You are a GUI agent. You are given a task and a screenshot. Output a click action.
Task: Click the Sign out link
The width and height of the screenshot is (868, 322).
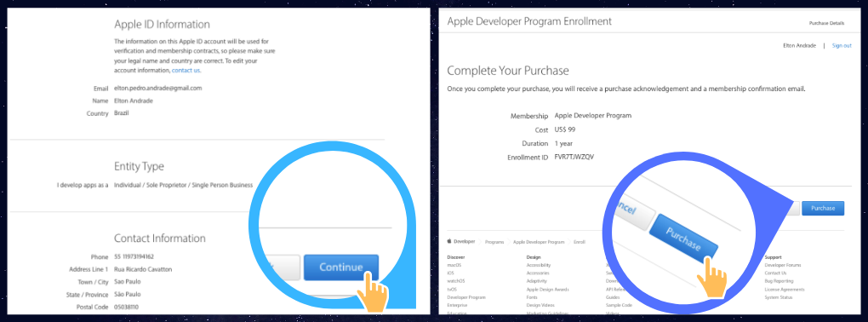pos(842,45)
